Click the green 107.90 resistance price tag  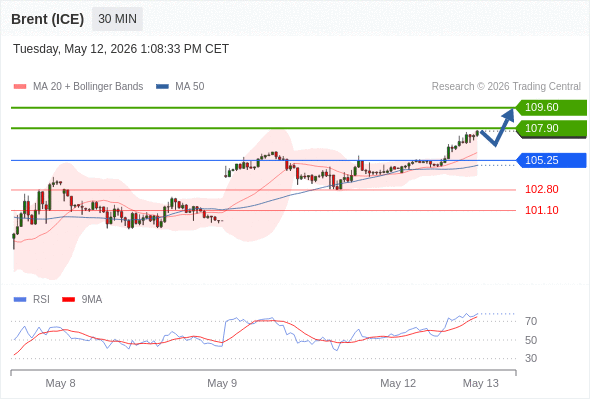tap(551, 129)
